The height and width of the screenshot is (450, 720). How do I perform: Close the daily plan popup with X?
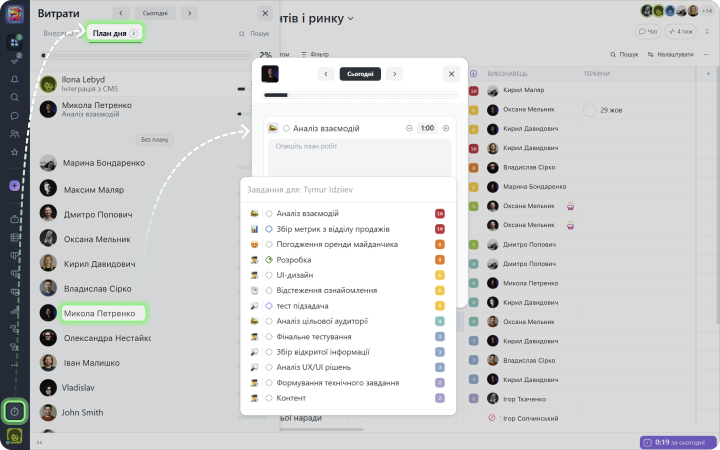[x=451, y=74]
